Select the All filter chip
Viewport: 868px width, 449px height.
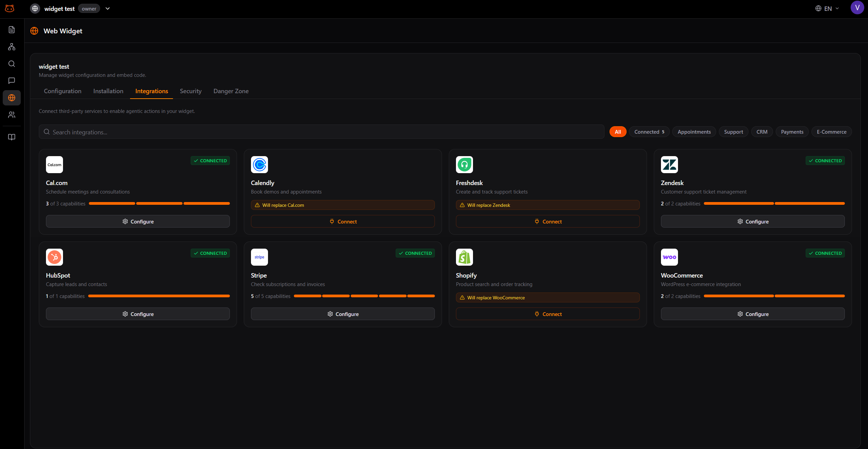click(618, 132)
